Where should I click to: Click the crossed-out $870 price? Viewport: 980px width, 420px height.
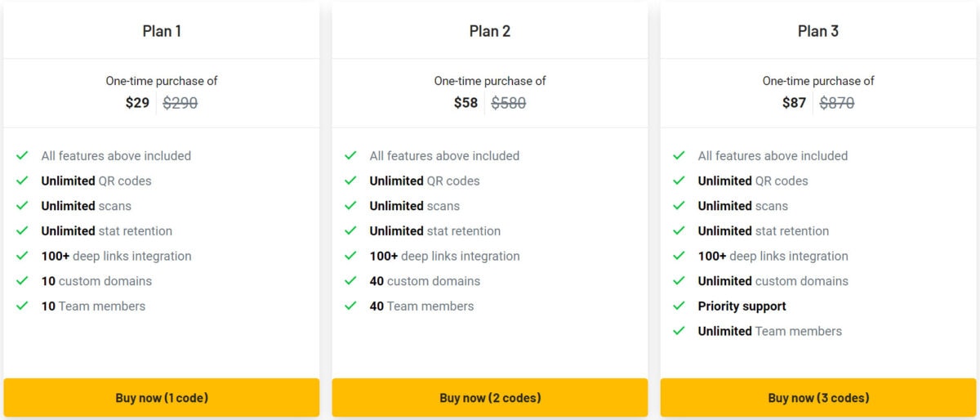837,103
